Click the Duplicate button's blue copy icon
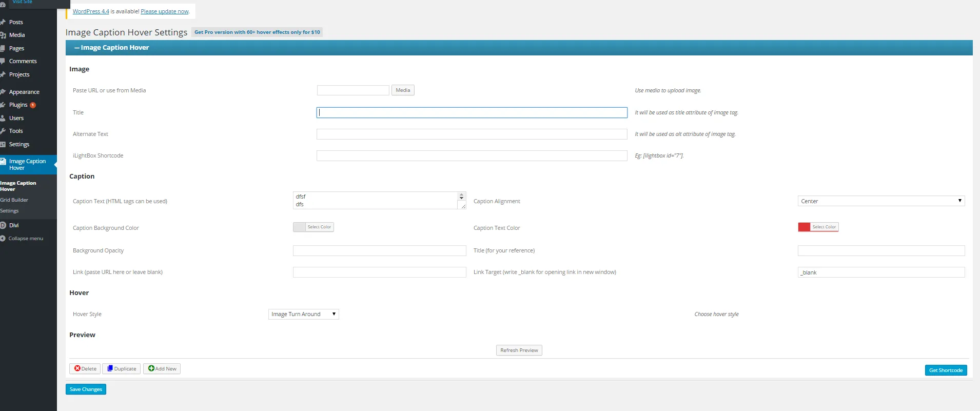The image size is (980, 411). tap(110, 368)
